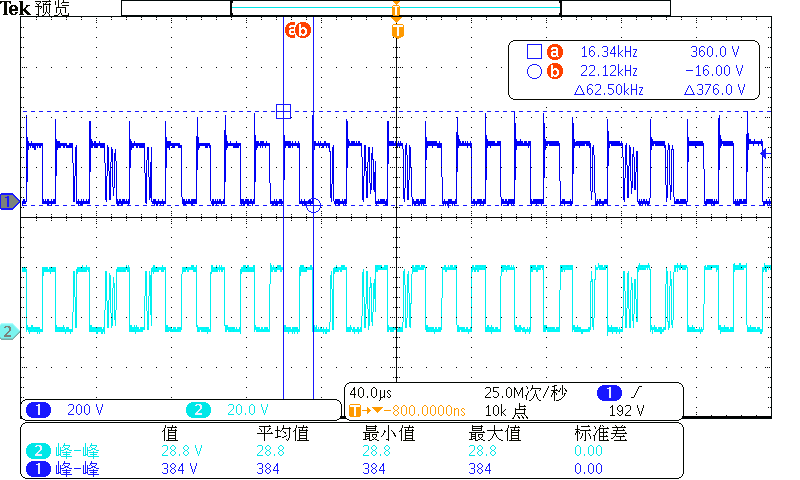Click the 最小值 column header
The height and width of the screenshot is (480, 800).
pos(389,434)
